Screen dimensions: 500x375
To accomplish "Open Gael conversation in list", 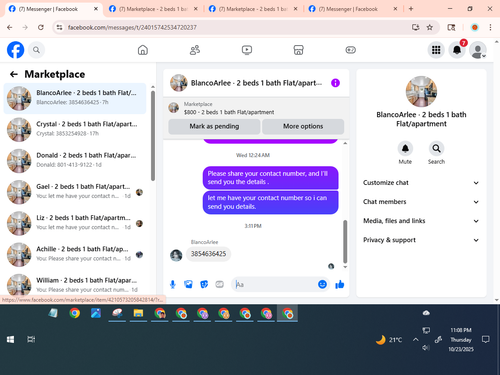I will [75, 192].
